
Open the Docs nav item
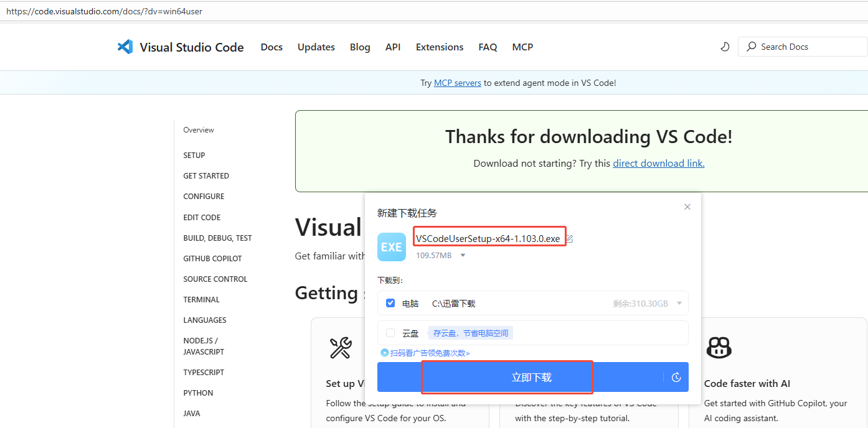pos(271,47)
